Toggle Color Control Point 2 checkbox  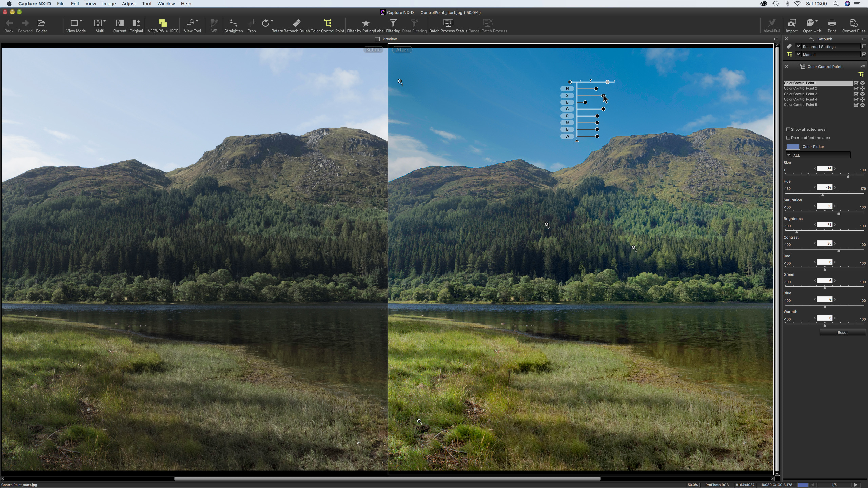click(x=856, y=88)
